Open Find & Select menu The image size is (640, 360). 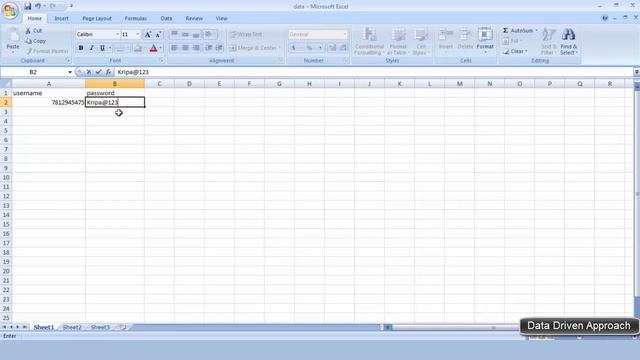tap(569, 41)
